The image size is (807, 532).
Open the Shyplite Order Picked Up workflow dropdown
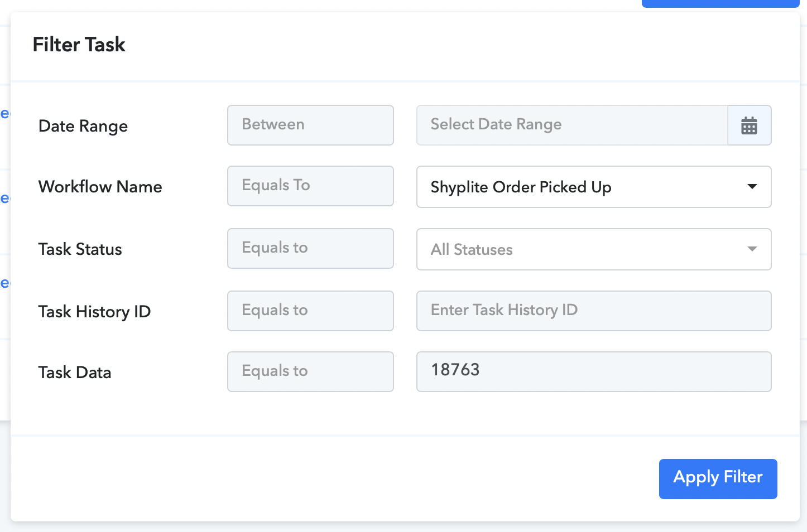(x=594, y=187)
